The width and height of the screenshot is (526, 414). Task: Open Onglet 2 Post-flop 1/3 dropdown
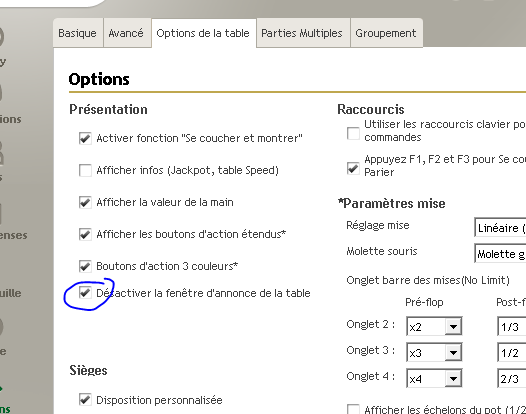click(512, 326)
